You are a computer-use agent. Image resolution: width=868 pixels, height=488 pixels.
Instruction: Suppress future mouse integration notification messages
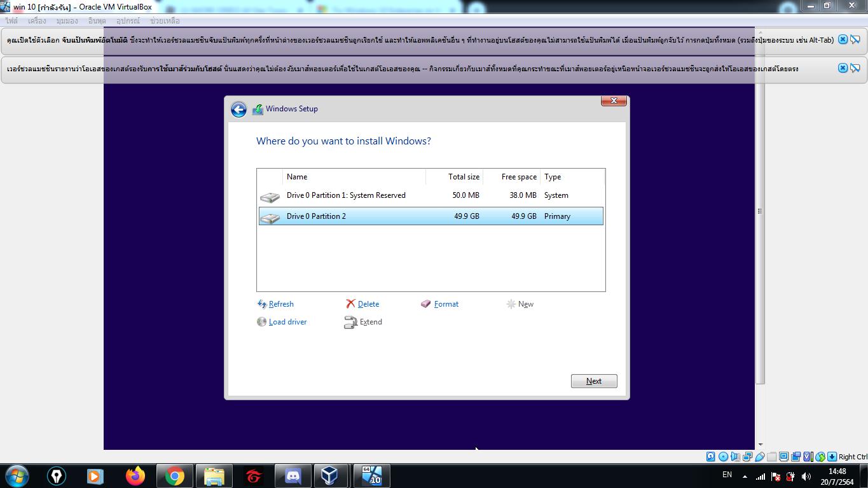pyautogui.click(x=855, y=68)
